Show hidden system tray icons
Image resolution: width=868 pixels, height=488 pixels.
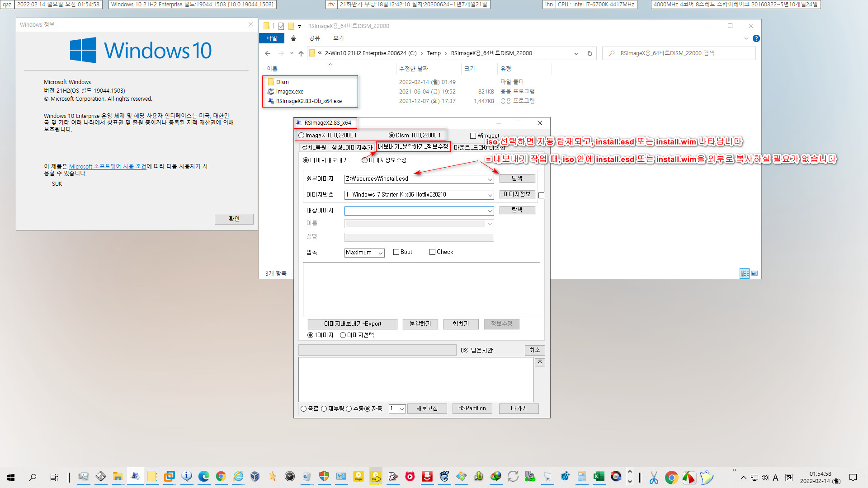pyautogui.click(x=743, y=478)
